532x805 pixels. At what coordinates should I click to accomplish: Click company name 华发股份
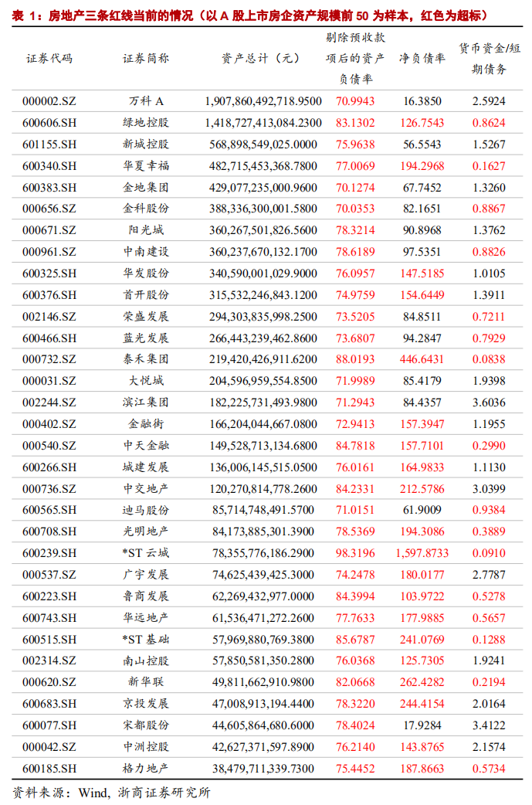[146, 273]
